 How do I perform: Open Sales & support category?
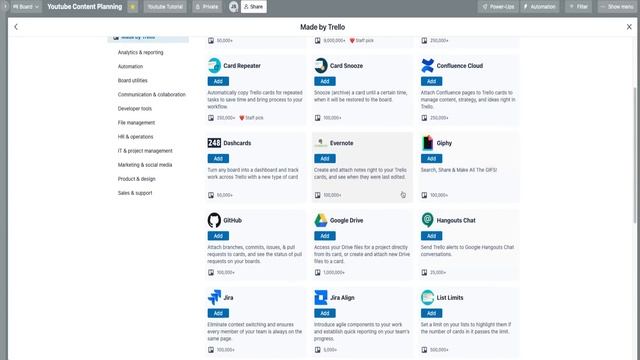[135, 193]
